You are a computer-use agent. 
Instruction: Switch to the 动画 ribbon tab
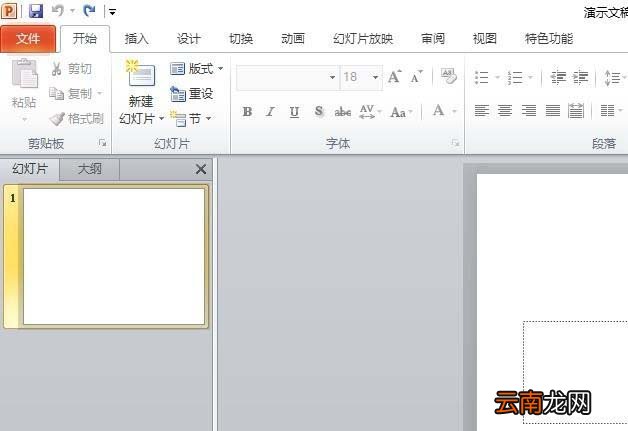pos(293,39)
